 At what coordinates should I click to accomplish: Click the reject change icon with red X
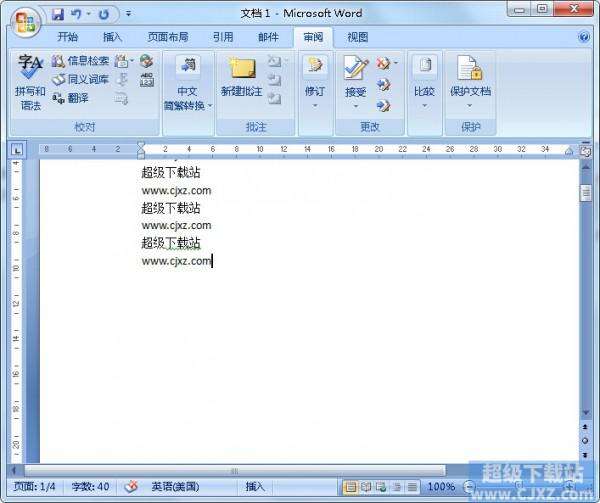383,63
